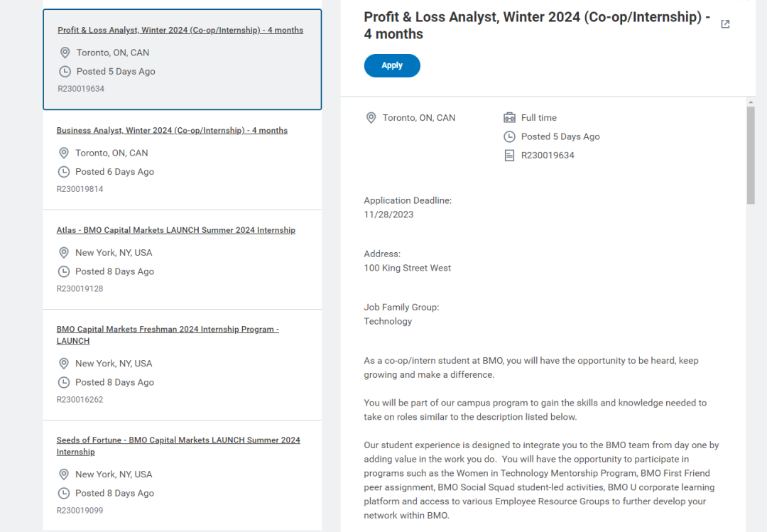
Task: Click job ID R230019814 in listing
Action: (x=80, y=189)
